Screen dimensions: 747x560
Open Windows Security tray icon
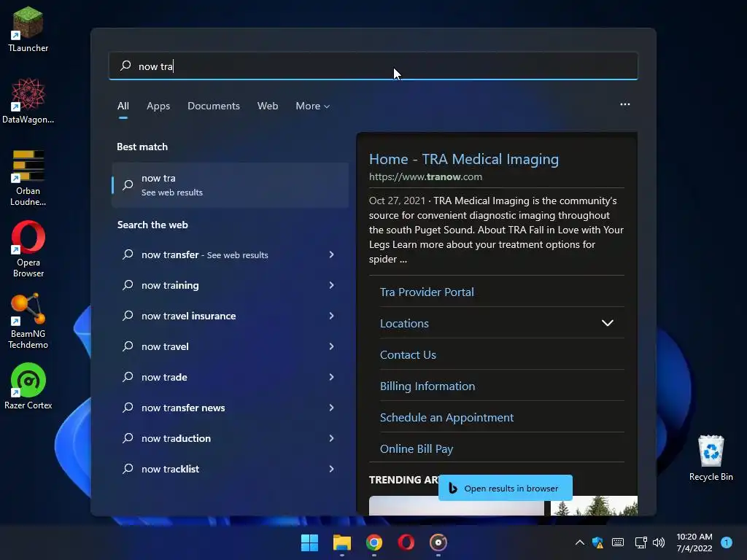pos(597,542)
